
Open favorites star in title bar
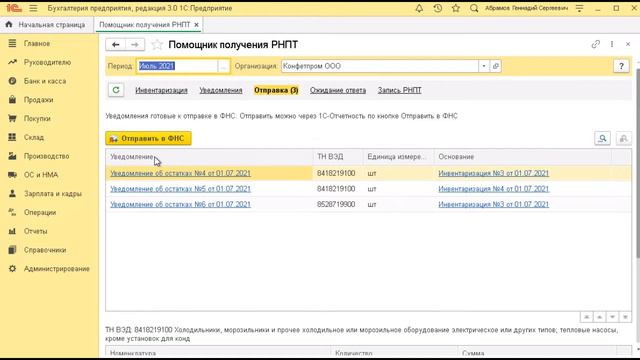click(x=456, y=8)
